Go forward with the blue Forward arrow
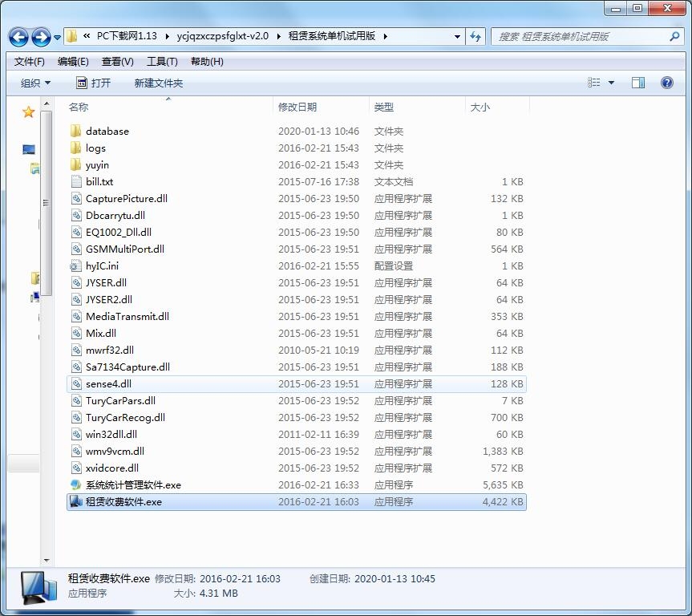This screenshot has height=616, width=692. [x=41, y=37]
